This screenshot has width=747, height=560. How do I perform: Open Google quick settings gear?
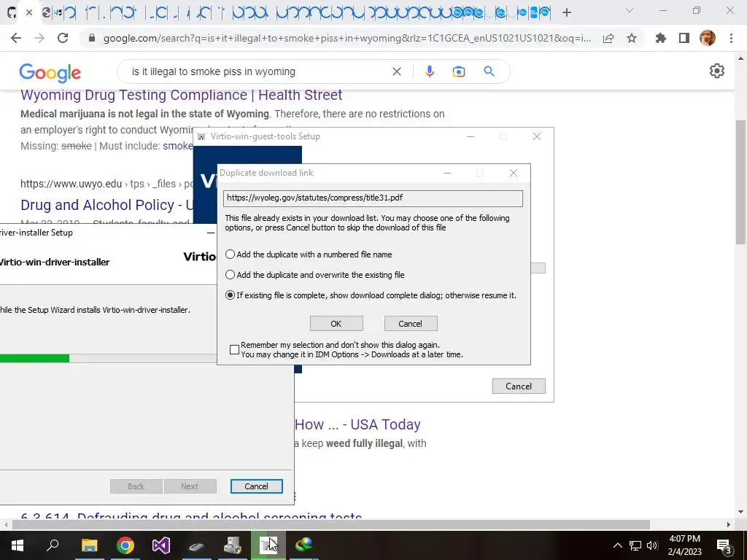(x=717, y=71)
